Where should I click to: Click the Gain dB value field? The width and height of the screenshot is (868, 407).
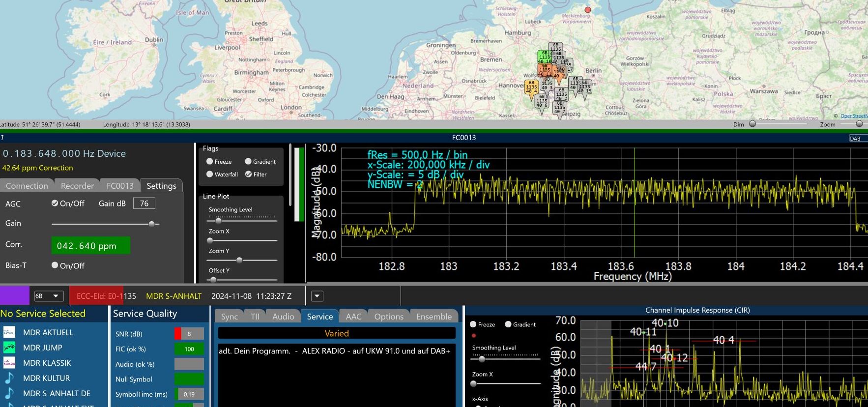[144, 203]
